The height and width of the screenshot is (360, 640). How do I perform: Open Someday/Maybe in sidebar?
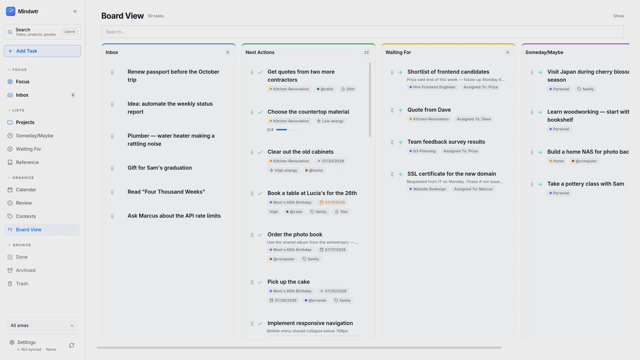[42, 136]
